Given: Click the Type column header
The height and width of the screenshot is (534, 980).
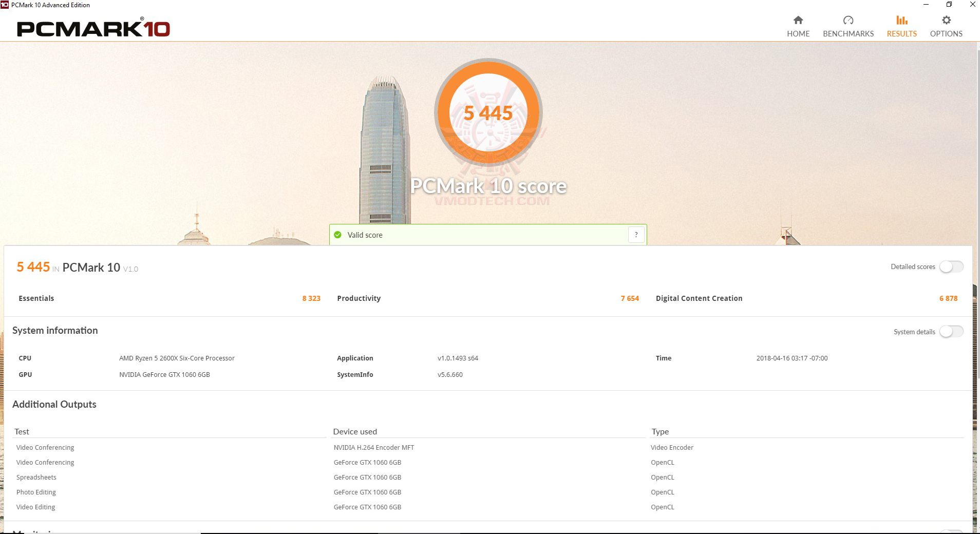Looking at the screenshot, I should [x=660, y=432].
